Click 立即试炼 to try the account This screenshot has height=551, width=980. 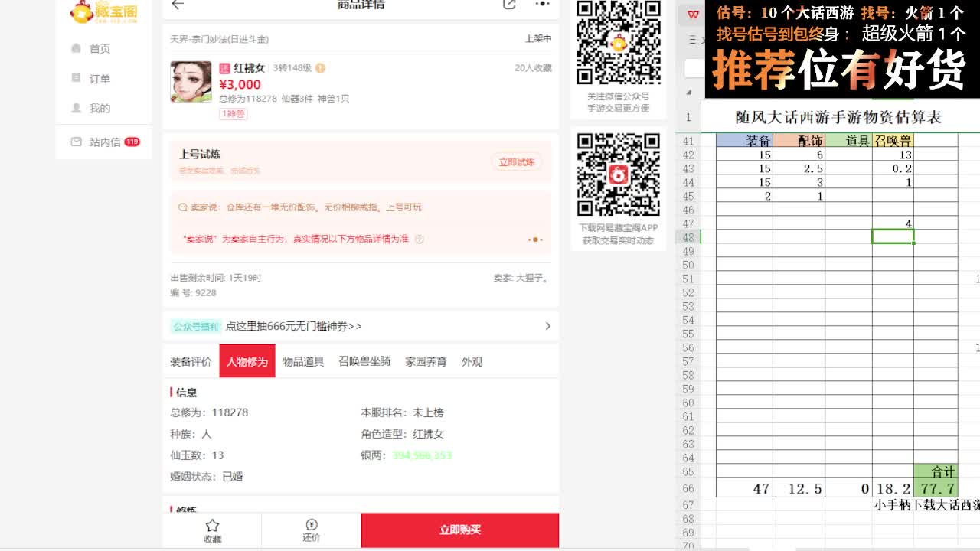pyautogui.click(x=518, y=161)
